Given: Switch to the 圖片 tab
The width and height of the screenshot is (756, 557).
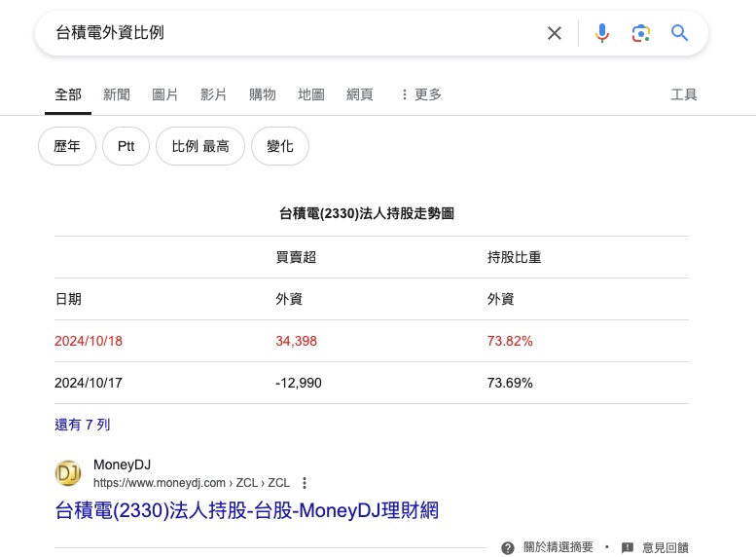Looking at the screenshot, I should [164, 94].
